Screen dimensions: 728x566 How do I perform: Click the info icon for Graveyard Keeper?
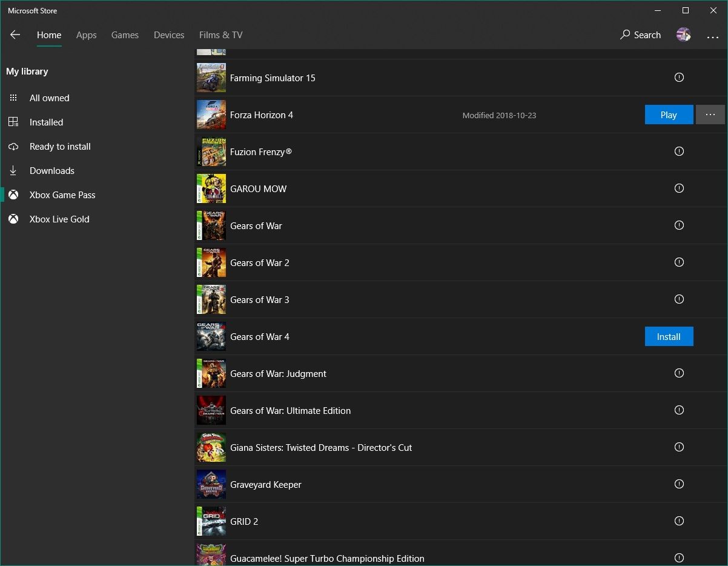pos(679,484)
